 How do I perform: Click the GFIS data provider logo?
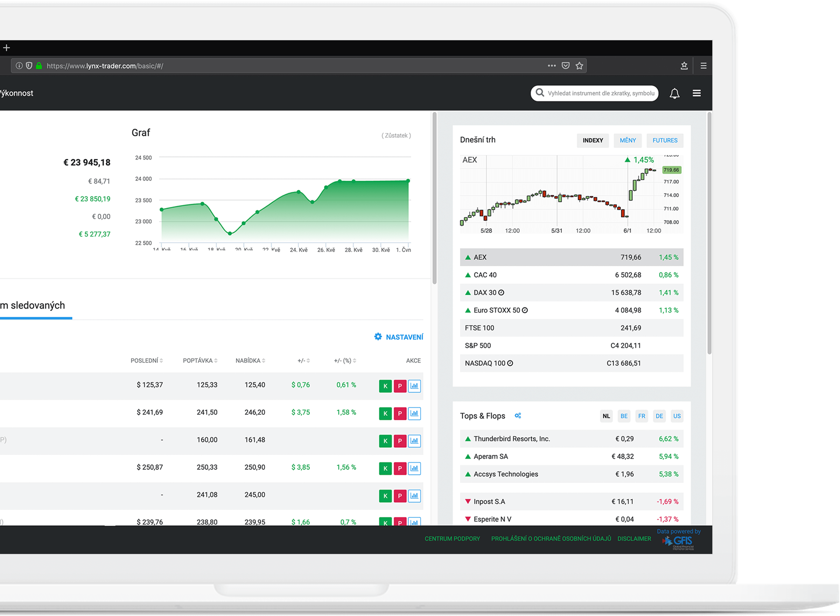pos(678,542)
